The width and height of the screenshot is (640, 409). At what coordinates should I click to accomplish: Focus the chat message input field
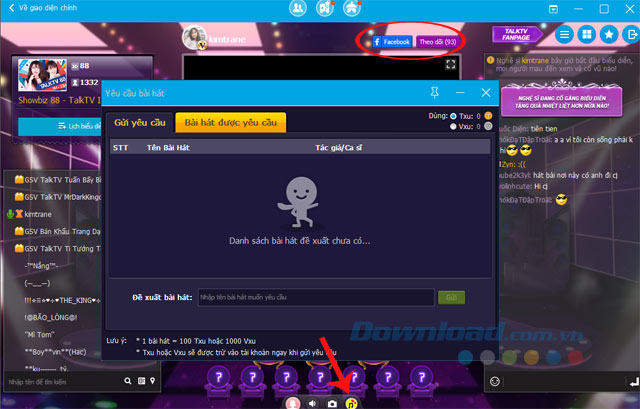tap(564, 382)
